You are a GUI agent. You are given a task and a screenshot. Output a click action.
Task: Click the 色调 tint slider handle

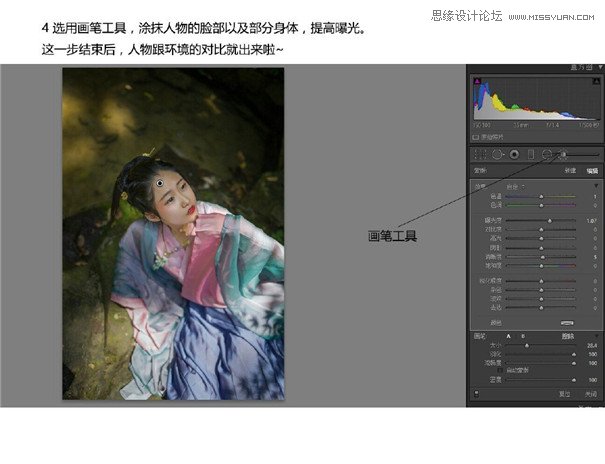[x=541, y=206]
